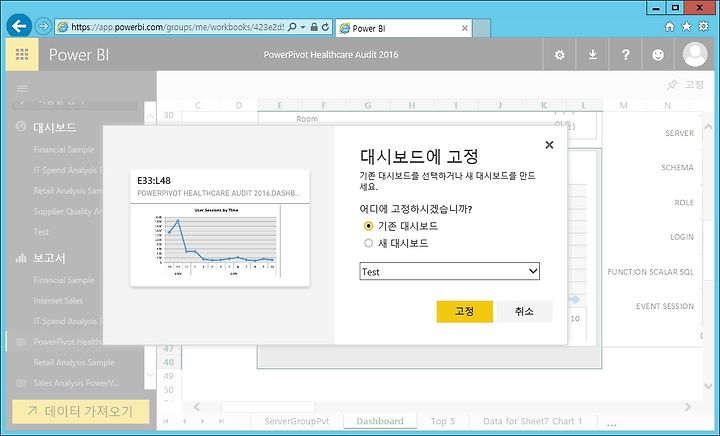720x436 pixels.
Task: Open Financial Sample under 대시보드
Action: (64, 150)
